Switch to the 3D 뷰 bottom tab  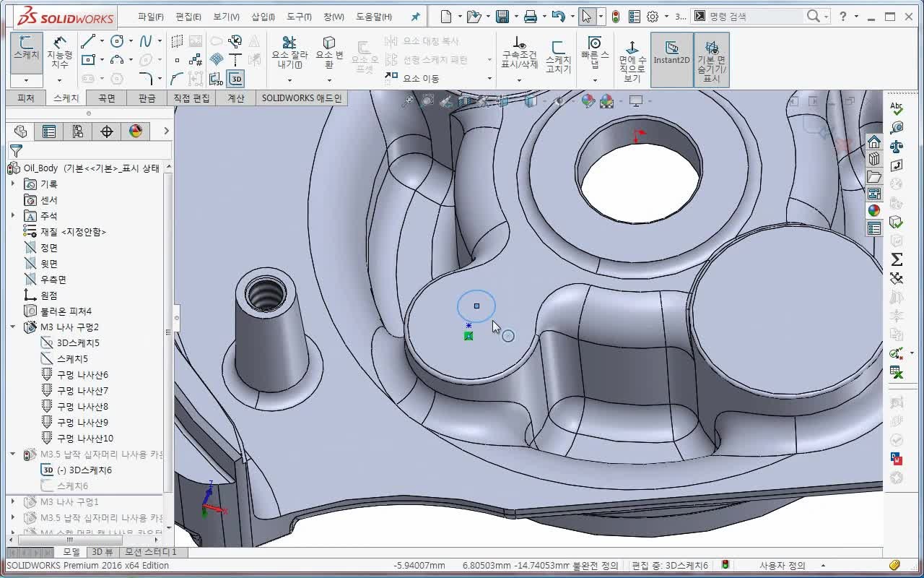point(103,552)
